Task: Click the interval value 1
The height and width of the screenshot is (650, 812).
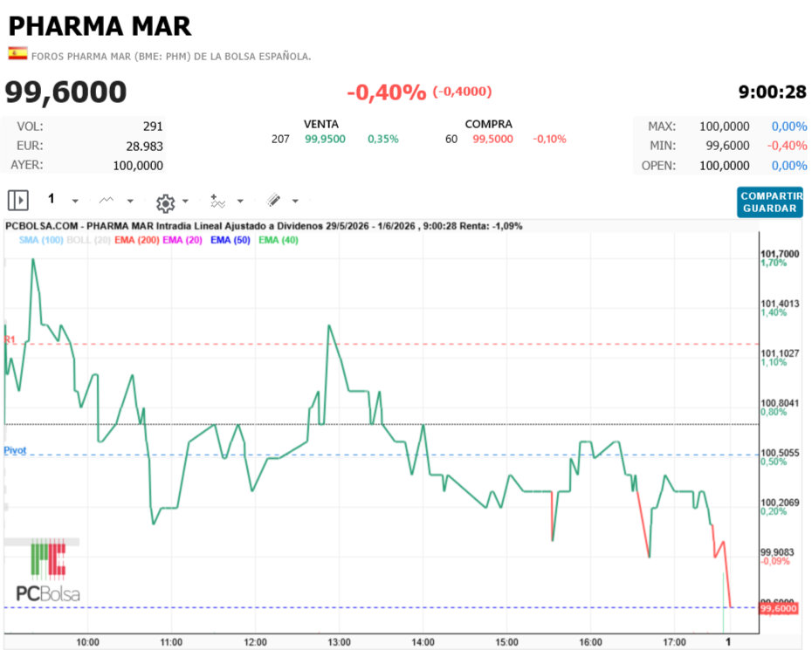Action: click(x=52, y=199)
